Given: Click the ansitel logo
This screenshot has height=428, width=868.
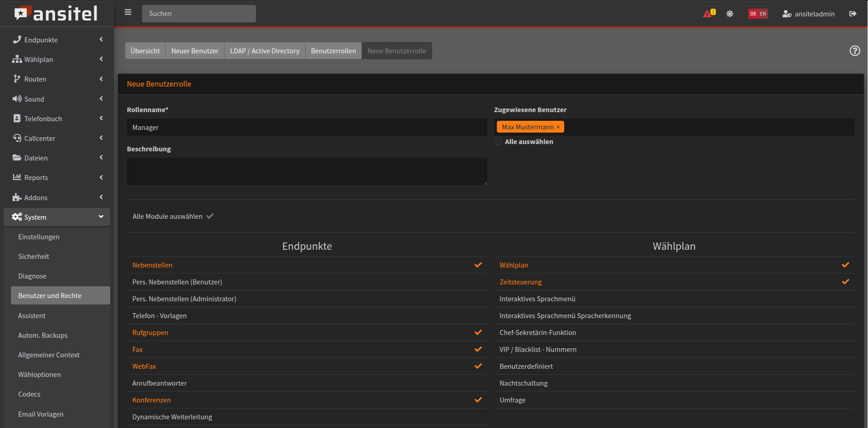Looking at the screenshot, I should click(56, 14).
